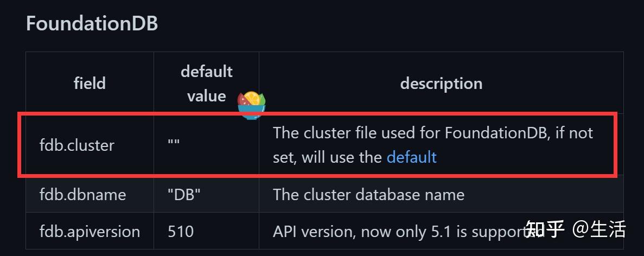Click 'The cluster database name' description
Screen dimensions: 644x256
tap(368, 195)
